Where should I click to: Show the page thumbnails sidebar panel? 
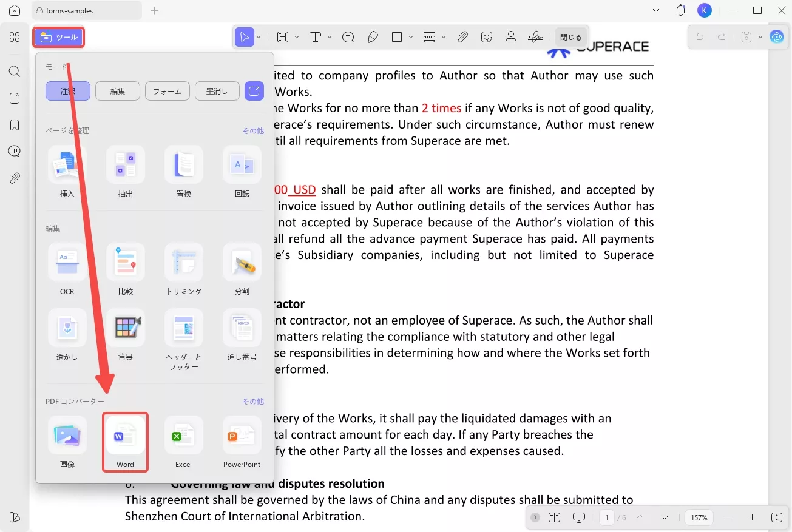pyautogui.click(x=15, y=98)
